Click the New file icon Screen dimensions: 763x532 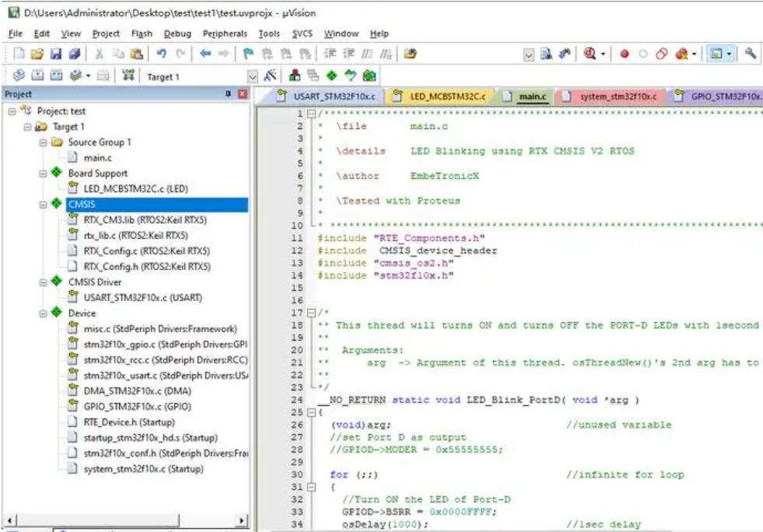[19, 54]
